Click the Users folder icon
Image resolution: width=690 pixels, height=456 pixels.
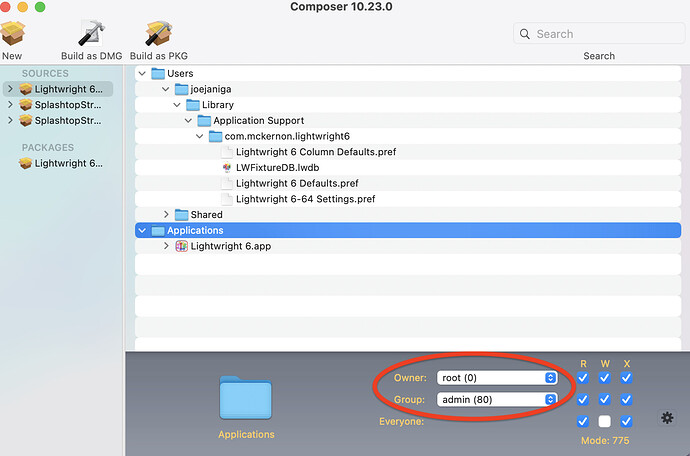pos(158,73)
